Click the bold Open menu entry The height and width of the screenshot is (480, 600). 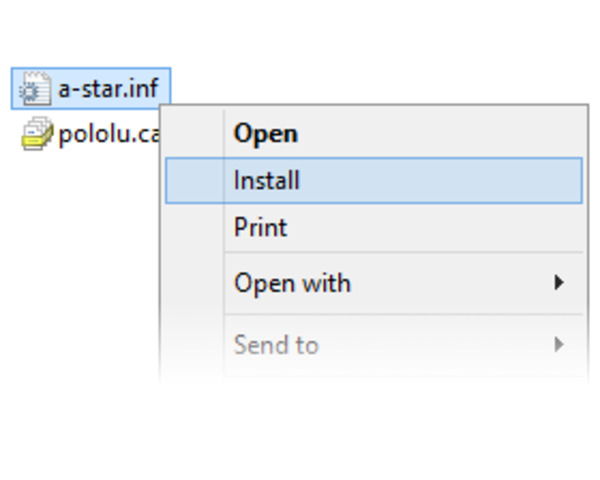tap(265, 133)
